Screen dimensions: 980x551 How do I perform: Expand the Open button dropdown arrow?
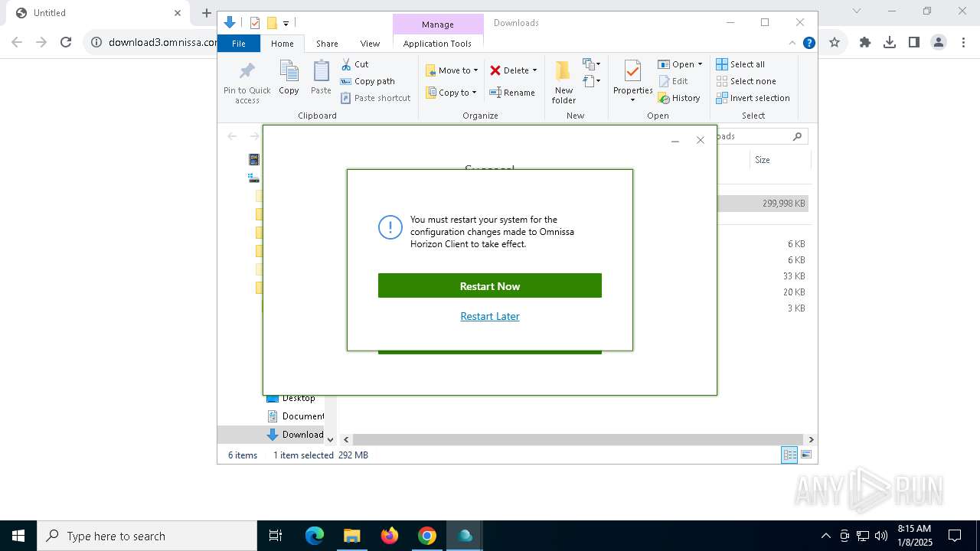(x=700, y=64)
